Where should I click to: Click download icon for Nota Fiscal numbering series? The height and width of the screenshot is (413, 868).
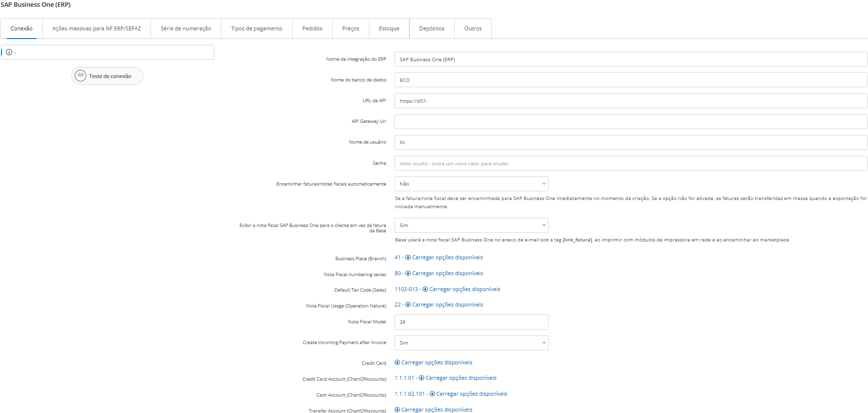click(x=408, y=273)
